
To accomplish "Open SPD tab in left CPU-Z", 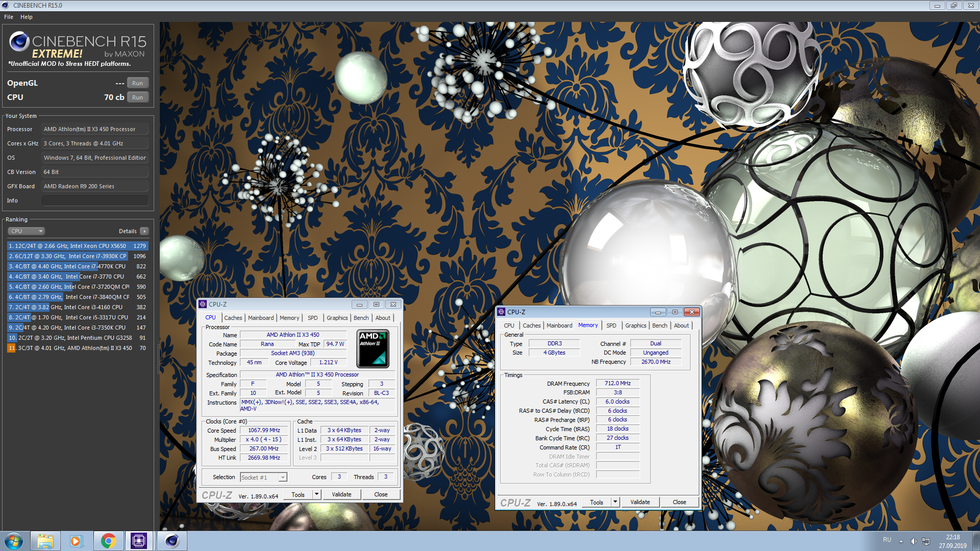I will point(313,318).
